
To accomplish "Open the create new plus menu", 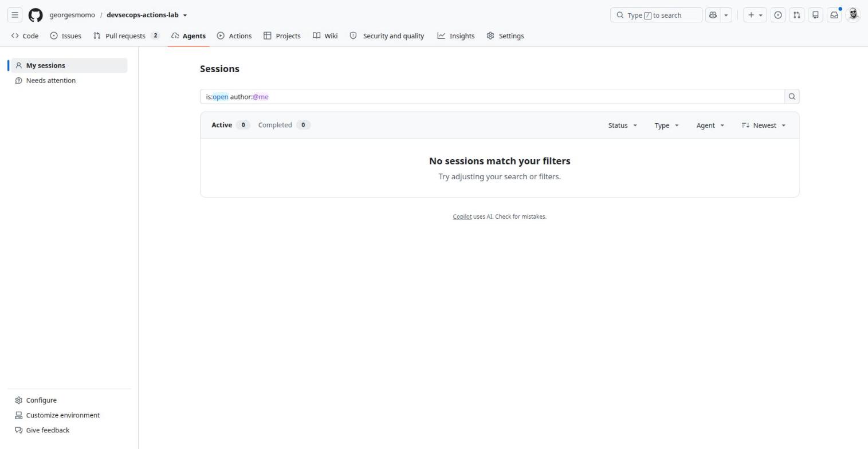I will coord(755,15).
